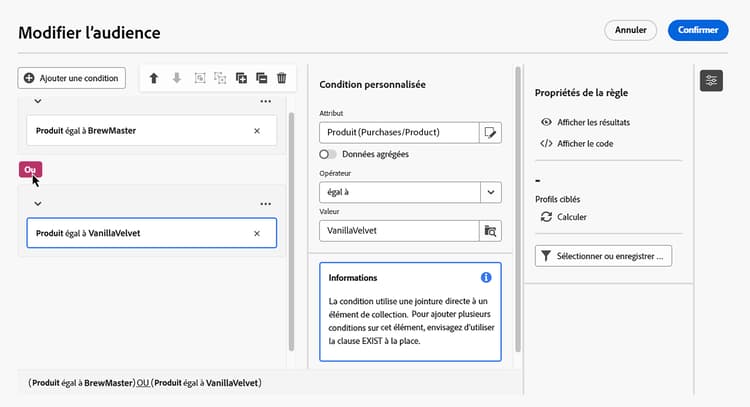Image resolution: width=750 pixels, height=407 pixels.
Task: Click the Confirmer button
Action: pos(697,30)
